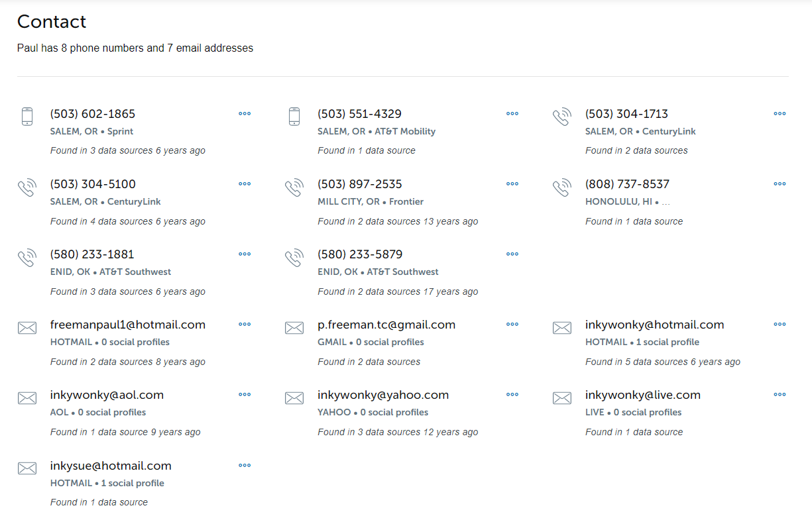812x524 pixels.
Task: Click phone number (503) 897-2535
Action: pyautogui.click(x=360, y=184)
